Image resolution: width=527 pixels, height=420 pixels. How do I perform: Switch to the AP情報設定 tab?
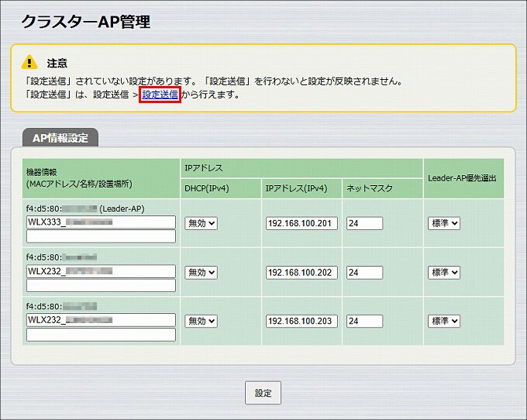[x=60, y=138]
